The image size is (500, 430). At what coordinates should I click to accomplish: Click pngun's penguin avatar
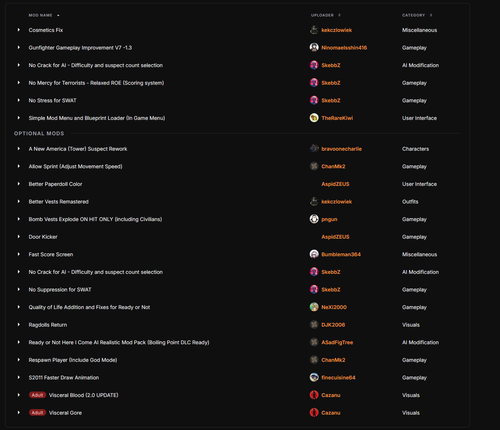pos(314,219)
